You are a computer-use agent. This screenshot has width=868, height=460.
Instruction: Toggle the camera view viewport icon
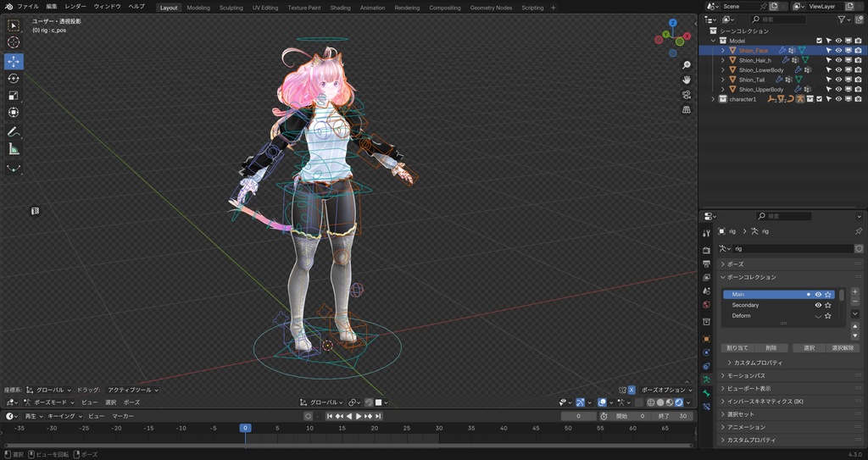[x=687, y=95]
